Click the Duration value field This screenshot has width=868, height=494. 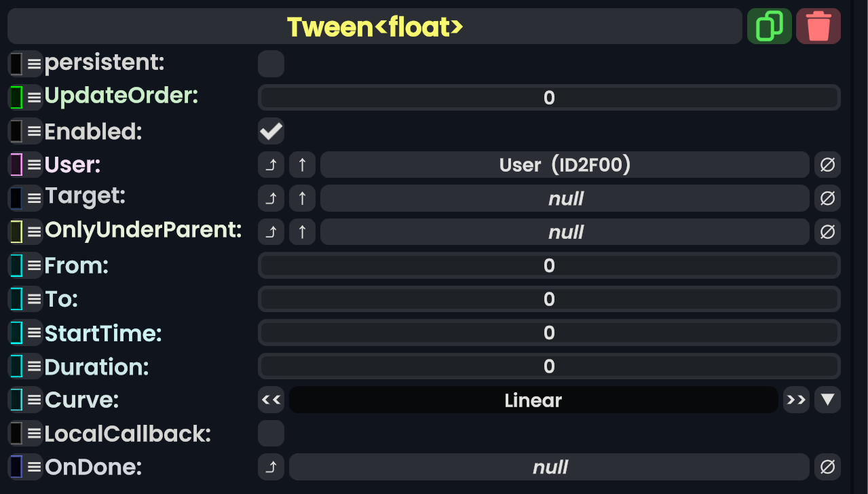coord(549,366)
